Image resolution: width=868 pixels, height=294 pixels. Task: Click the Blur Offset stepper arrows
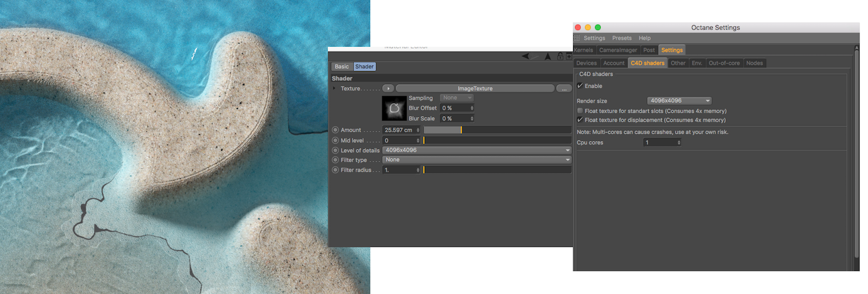coord(472,108)
